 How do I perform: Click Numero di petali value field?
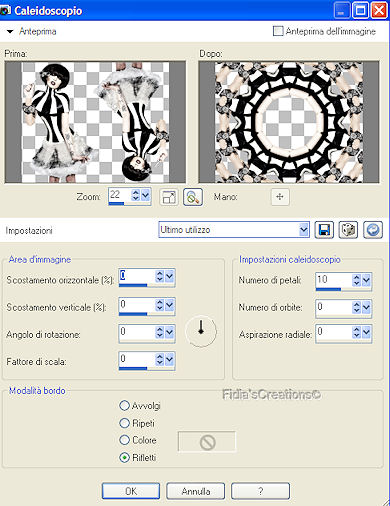pyautogui.click(x=334, y=280)
